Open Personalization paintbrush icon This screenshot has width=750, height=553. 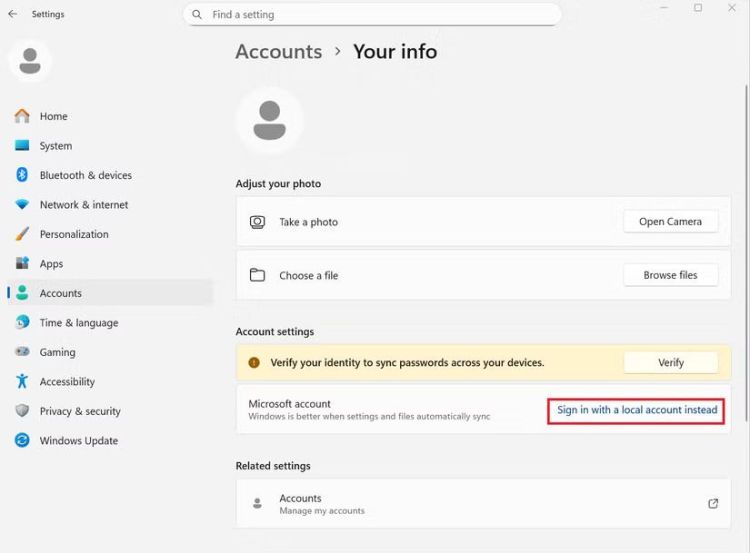pos(22,234)
